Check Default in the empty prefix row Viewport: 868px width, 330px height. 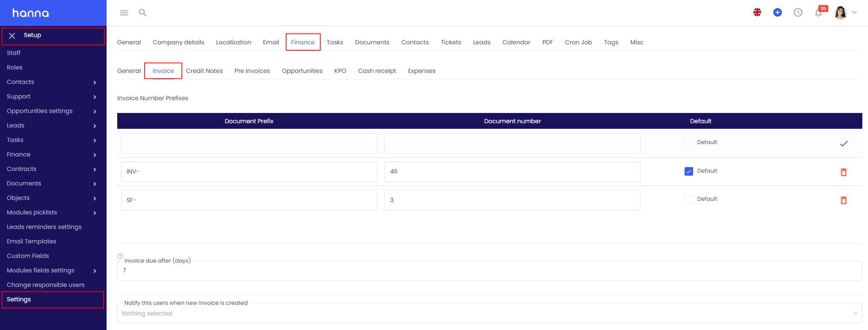(689, 143)
